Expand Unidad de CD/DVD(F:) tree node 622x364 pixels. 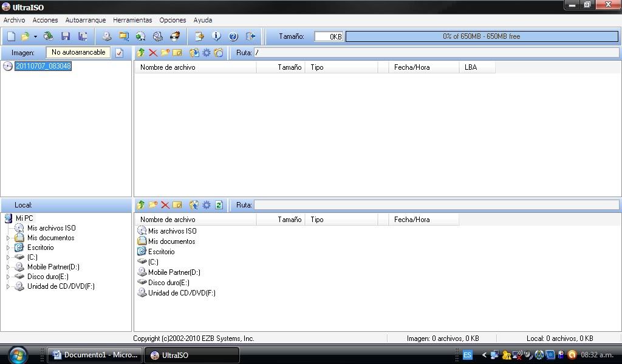tap(8, 286)
